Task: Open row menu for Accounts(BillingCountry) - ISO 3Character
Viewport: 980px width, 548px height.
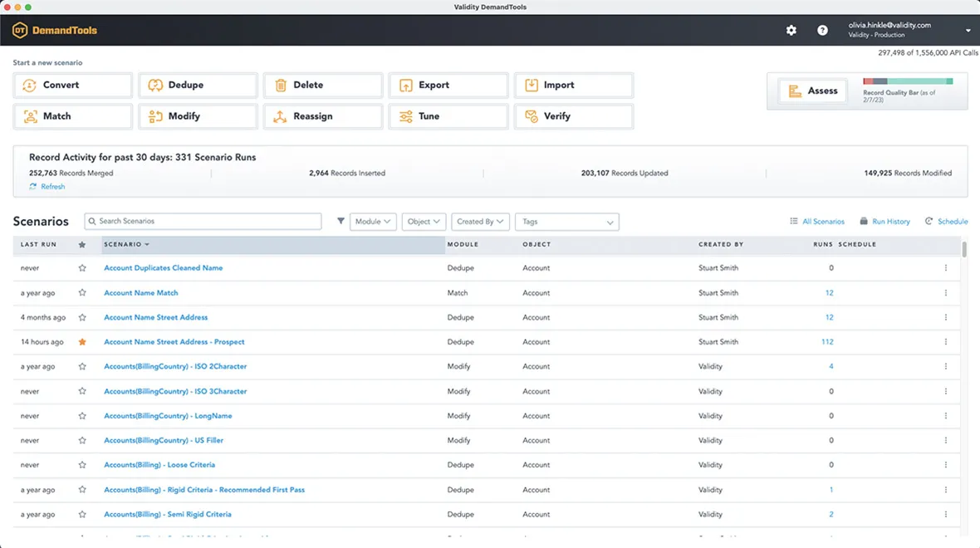Action: point(946,391)
